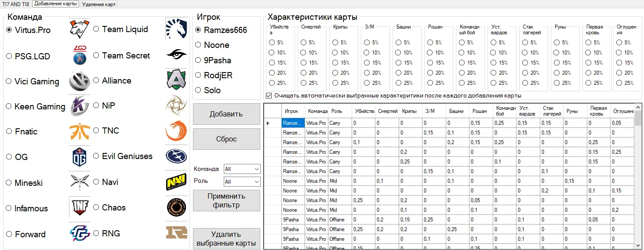
Task: Click the Navi yellow logo
Action: pos(176,181)
